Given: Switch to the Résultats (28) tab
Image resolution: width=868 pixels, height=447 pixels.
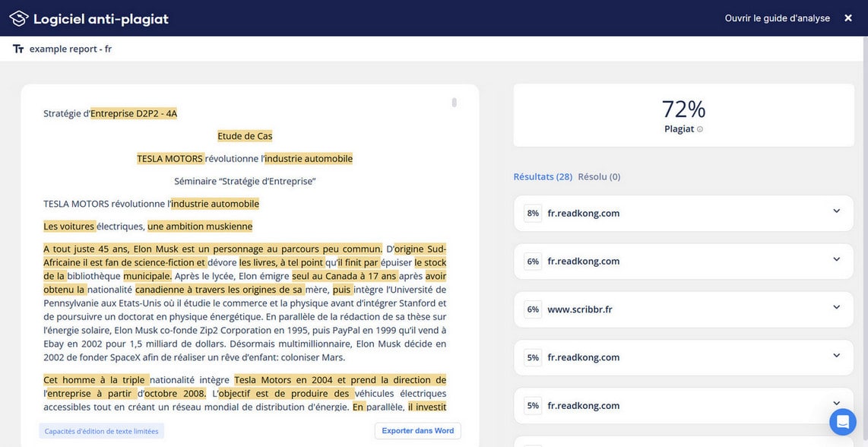Looking at the screenshot, I should point(543,177).
